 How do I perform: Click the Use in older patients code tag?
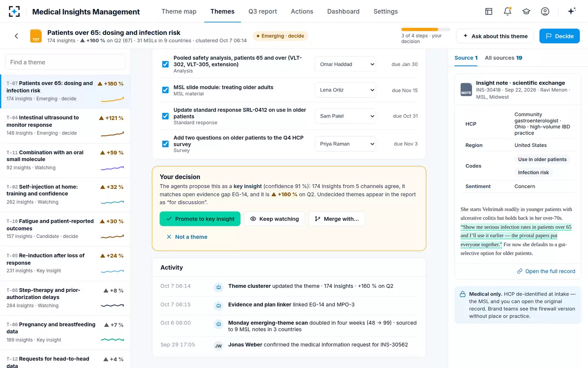(542, 159)
